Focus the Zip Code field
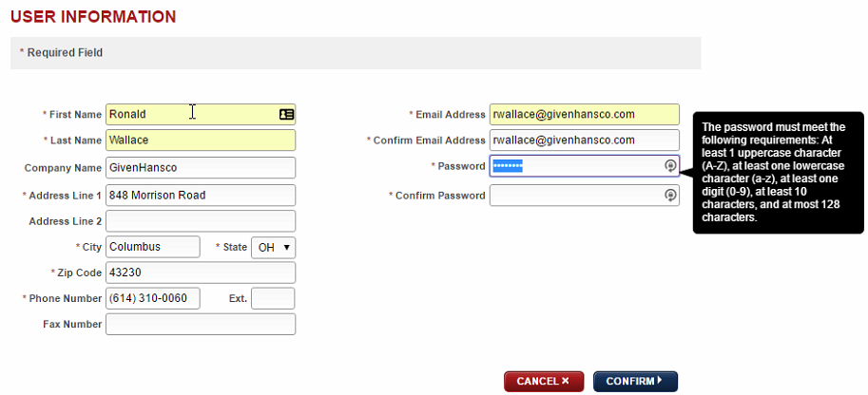The image size is (868, 395). coord(201,273)
